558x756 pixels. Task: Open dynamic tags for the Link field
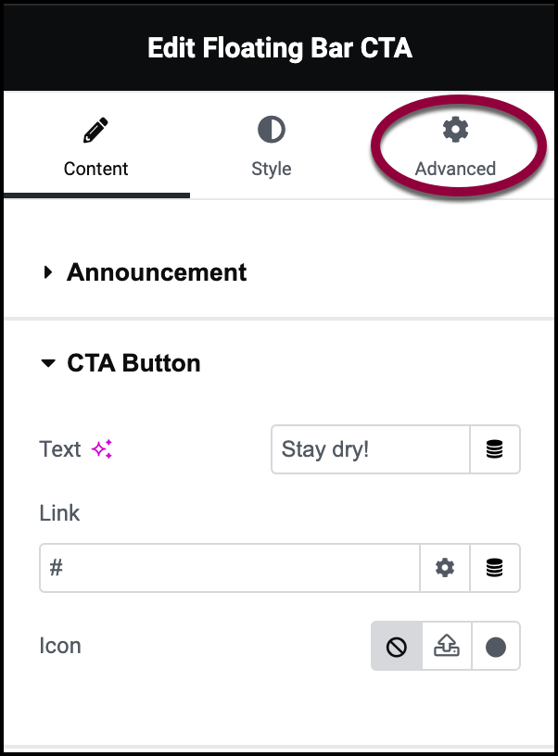[495, 568]
